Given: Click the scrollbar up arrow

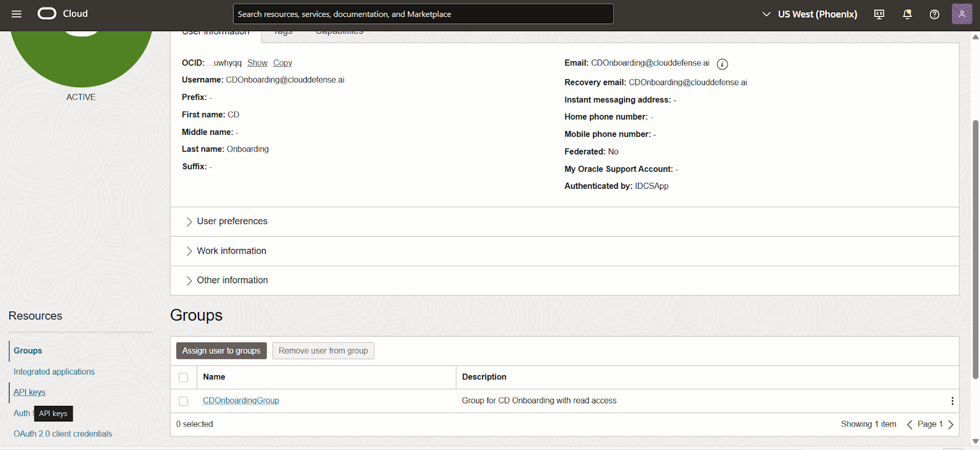Looking at the screenshot, I should tap(976, 37).
